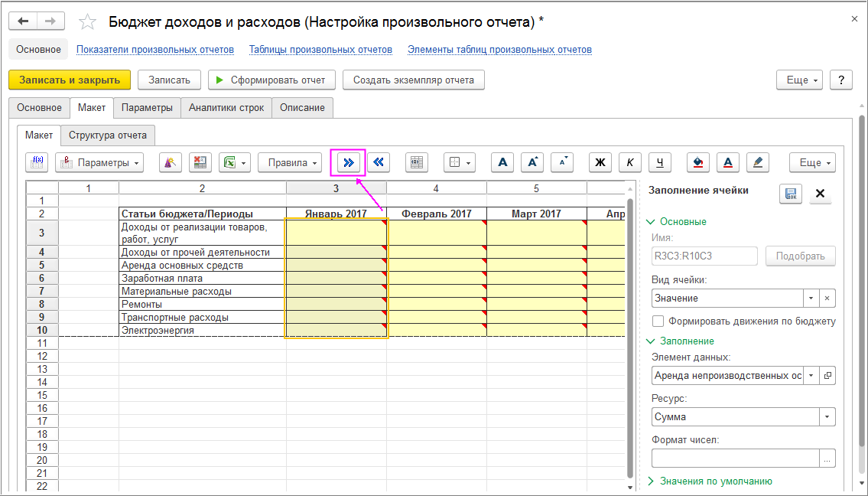Click the wizard wand toolbar icon

(171, 162)
